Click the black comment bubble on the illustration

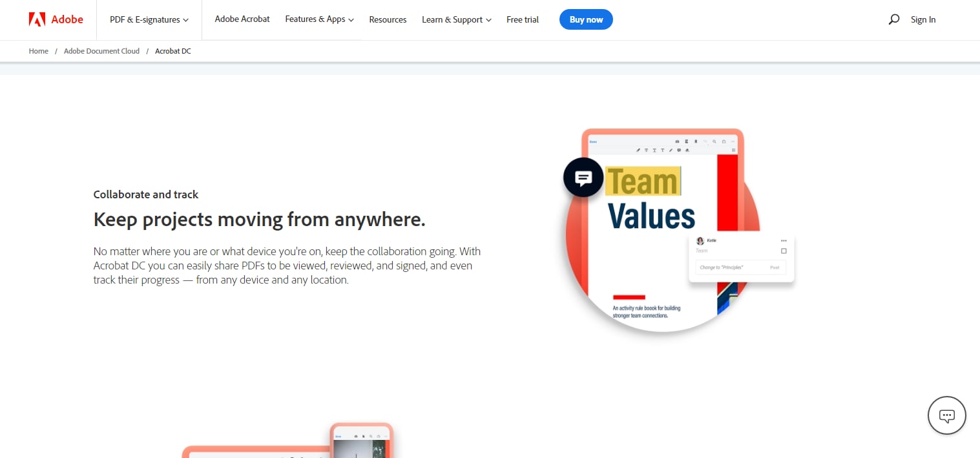tap(583, 177)
